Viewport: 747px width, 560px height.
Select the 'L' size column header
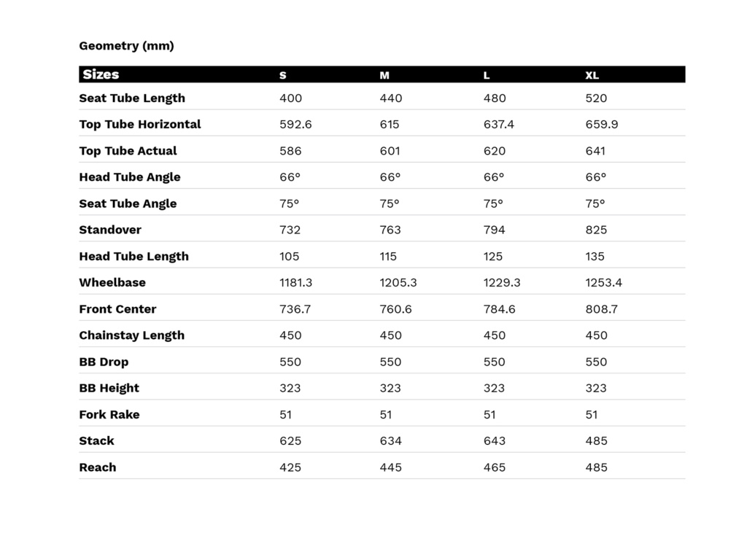[487, 75]
